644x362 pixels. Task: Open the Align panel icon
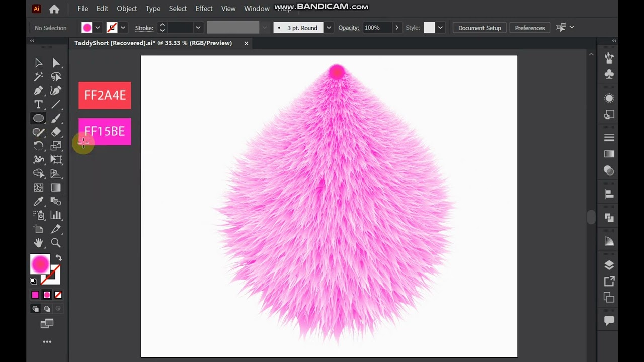tap(609, 194)
